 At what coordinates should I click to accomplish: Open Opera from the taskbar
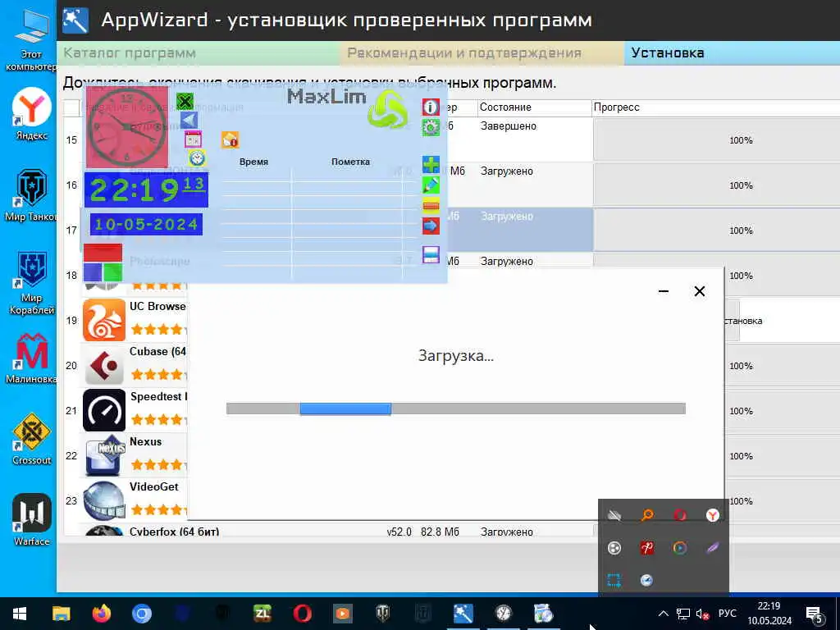(302, 614)
